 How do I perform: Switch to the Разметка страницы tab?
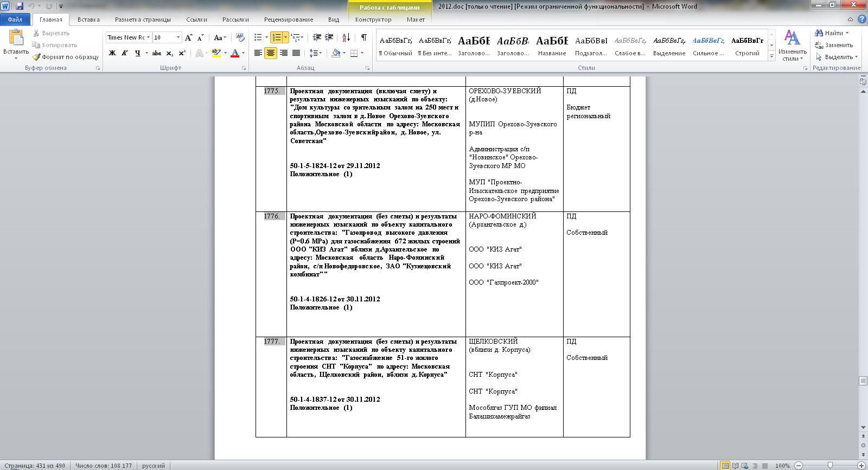click(x=143, y=20)
